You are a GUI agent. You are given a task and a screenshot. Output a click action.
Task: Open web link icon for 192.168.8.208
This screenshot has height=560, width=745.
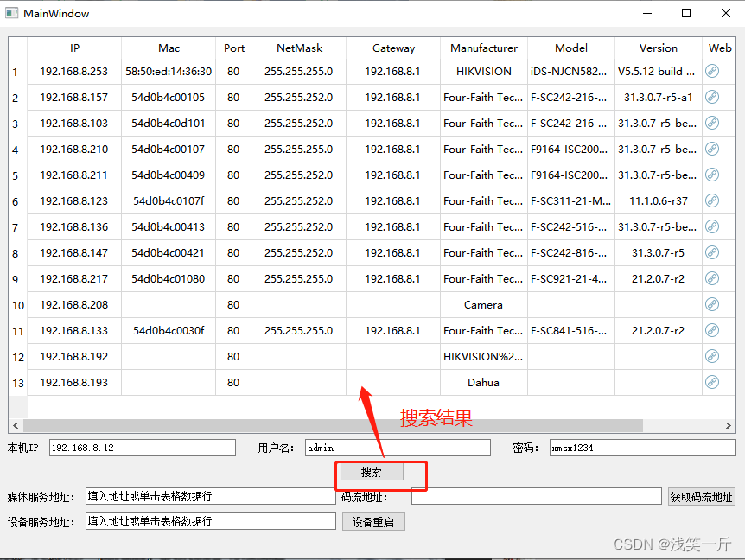pos(712,304)
